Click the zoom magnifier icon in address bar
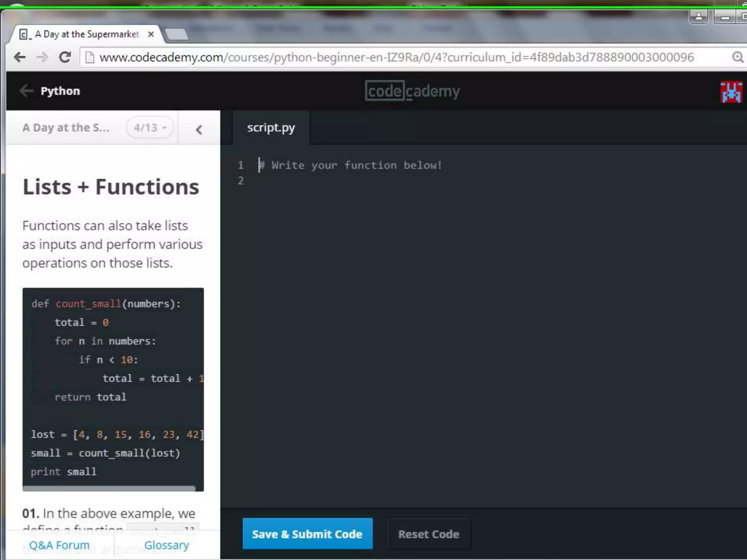The image size is (747, 560). coord(737,57)
